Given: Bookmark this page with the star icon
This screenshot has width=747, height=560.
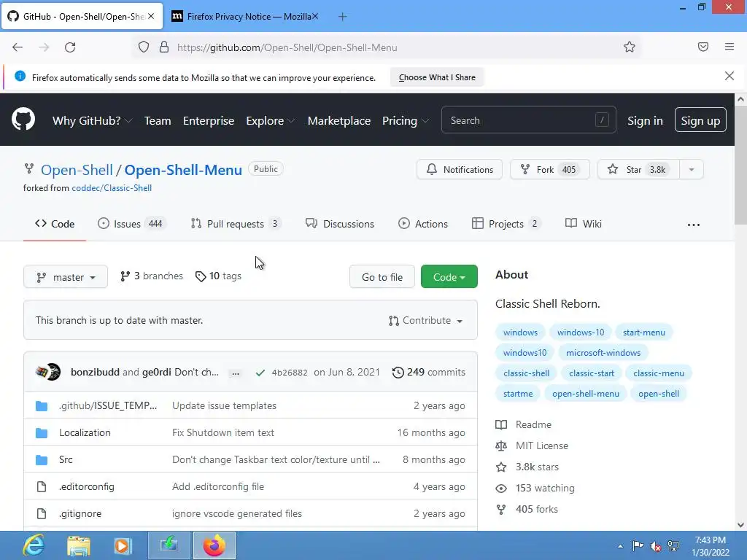Looking at the screenshot, I should (x=630, y=47).
